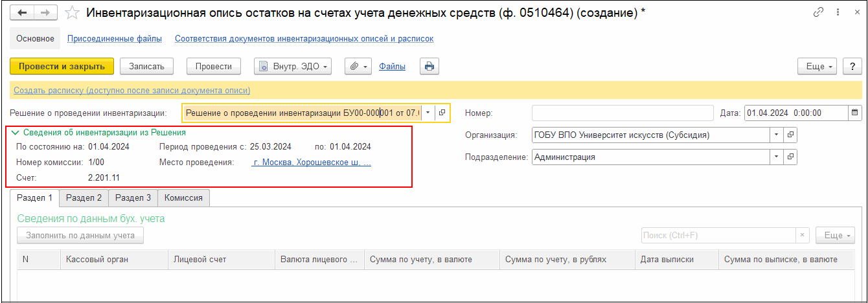Select the Раздел 2 tab
The width and height of the screenshot is (868, 303).
pyautogui.click(x=84, y=198)
